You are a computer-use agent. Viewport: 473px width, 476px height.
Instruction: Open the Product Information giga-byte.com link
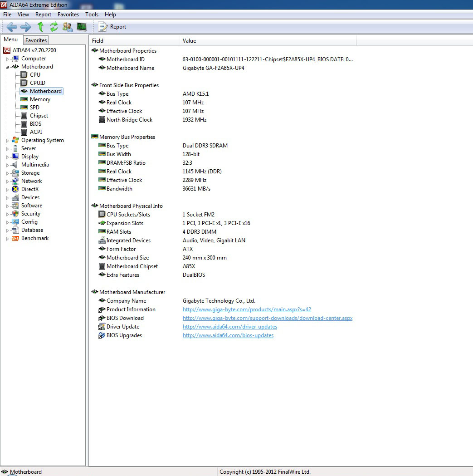[x=247, y=309]
